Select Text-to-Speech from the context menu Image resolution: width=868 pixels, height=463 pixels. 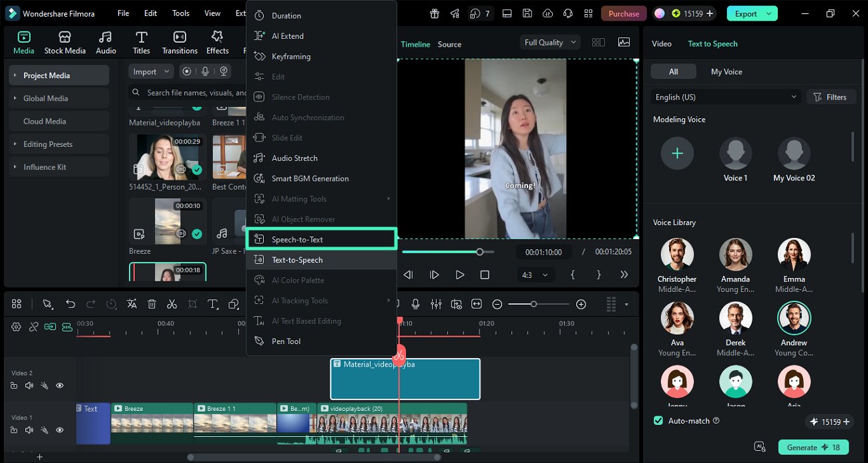tap(321, 260)
